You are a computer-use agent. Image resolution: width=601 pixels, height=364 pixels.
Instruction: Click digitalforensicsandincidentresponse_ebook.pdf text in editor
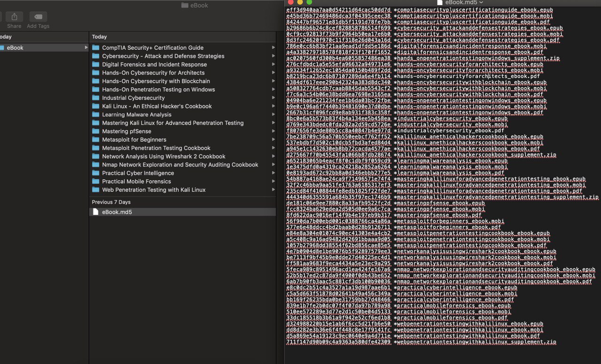click(x=470, y=52)
